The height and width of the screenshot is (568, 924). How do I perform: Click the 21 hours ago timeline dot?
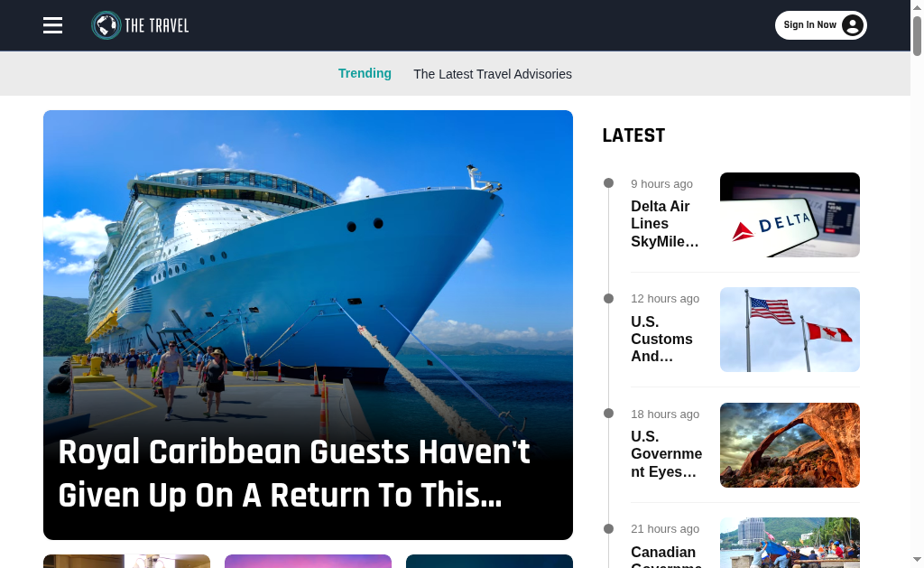tap(609, 529)
